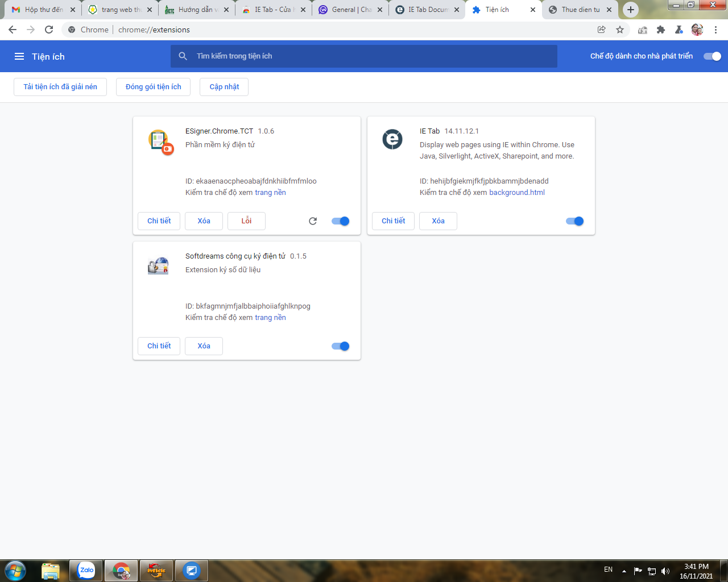Toggle Chế độ dành cho nhà phát triển
Viewport: 728px width, 582px height.
pos(712,56)
